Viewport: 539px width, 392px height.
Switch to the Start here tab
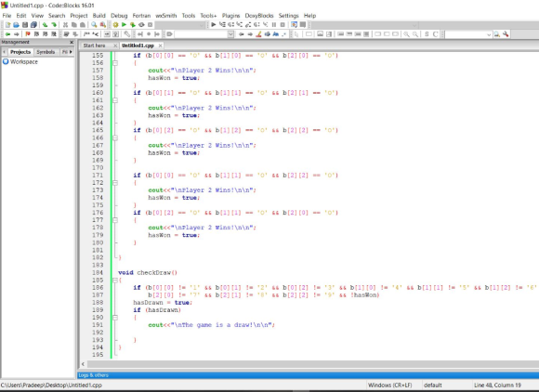94,46
